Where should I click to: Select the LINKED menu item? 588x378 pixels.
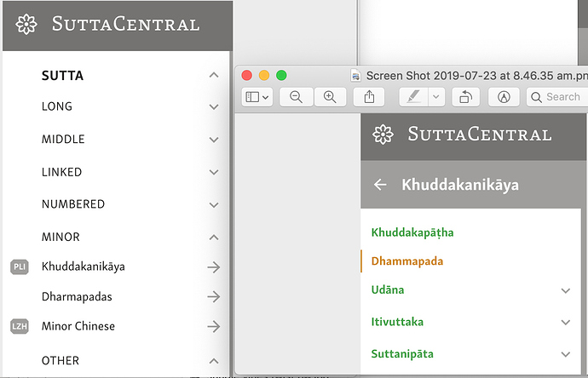tap(61, 172)
